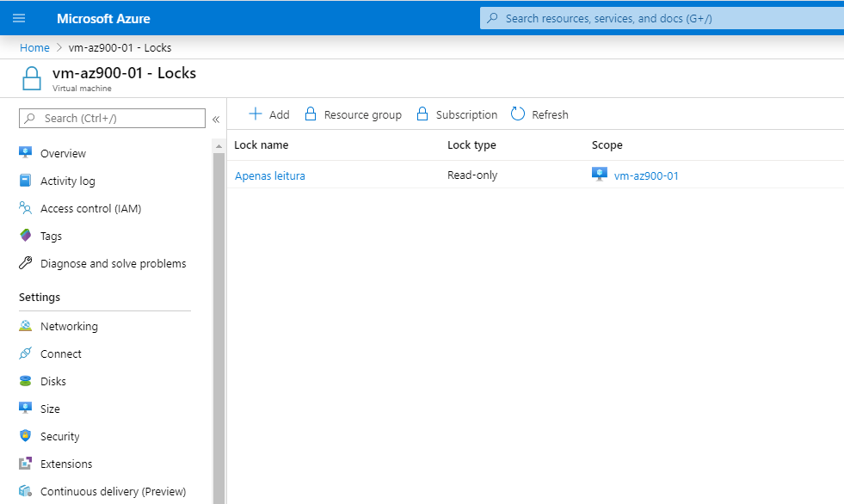Click the Activity log book icon
The width and height of the screenshot is (844, 504).
(x=25, y=181)
